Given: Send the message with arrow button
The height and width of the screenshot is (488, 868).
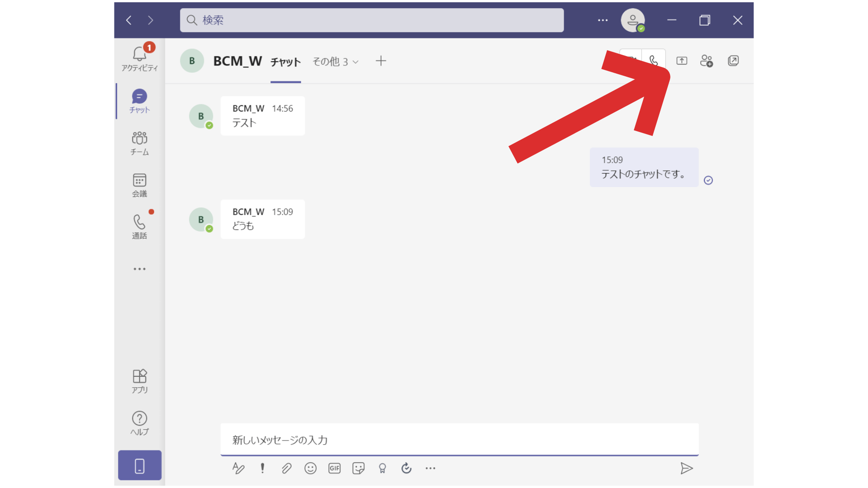Looking at the screenshot, I should click(x=686, y=469).
